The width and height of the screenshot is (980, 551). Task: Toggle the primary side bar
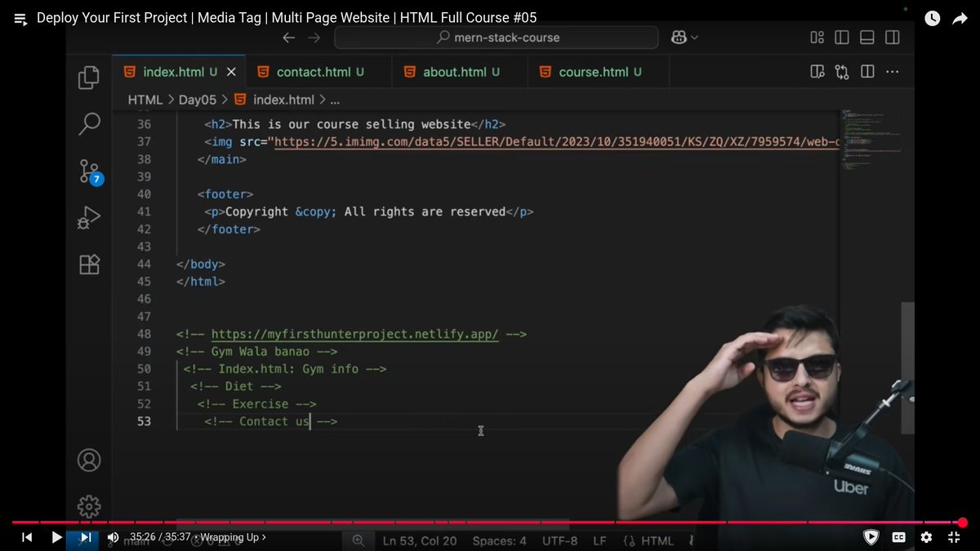tap(842, 38)
